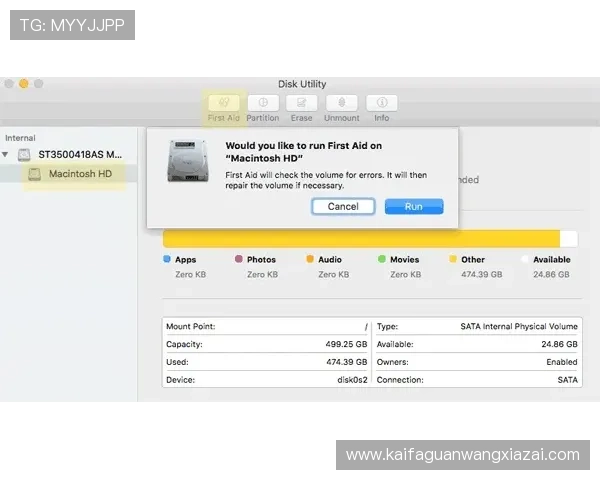Click Run to start First Aid
Viewport: 600px width, 480px height.
(413, 207)
